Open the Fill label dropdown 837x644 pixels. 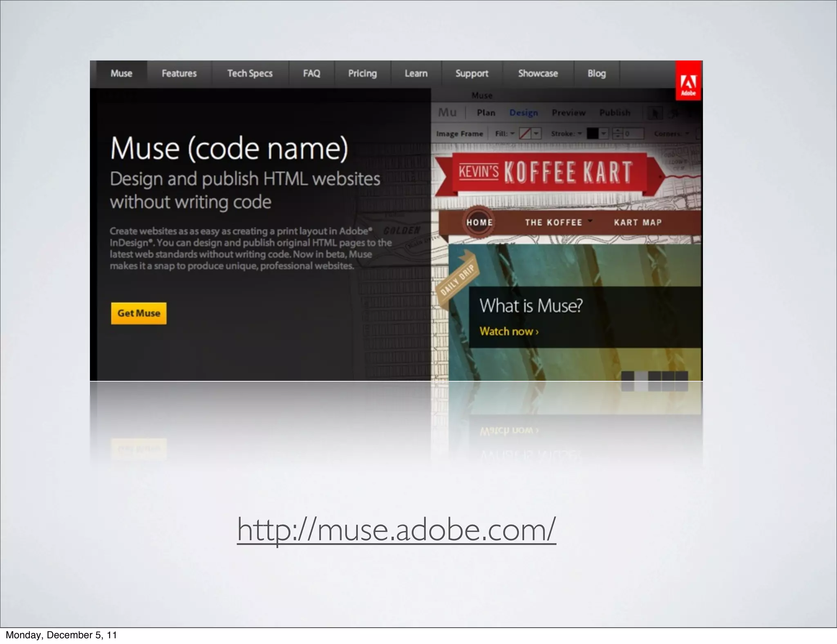click(x=505, y=134)
